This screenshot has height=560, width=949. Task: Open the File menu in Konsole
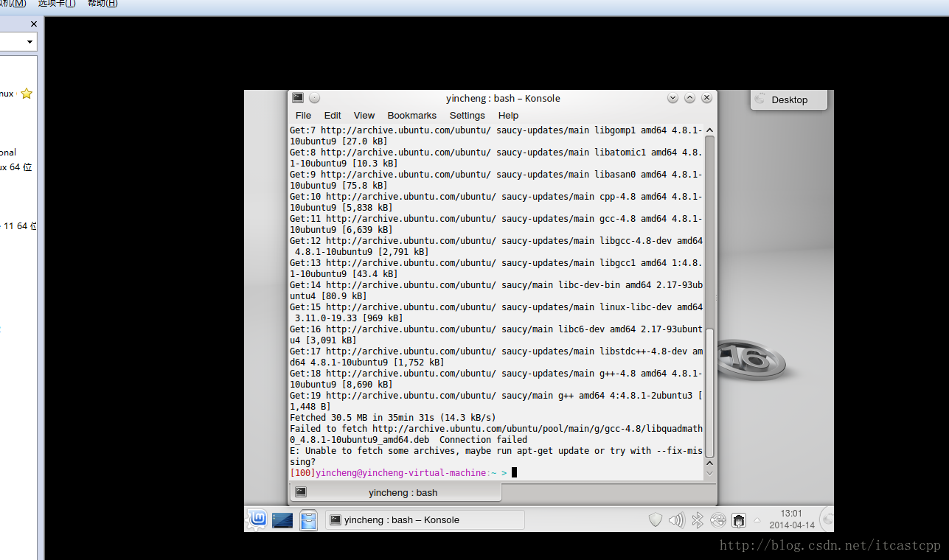tap(303, 116)
